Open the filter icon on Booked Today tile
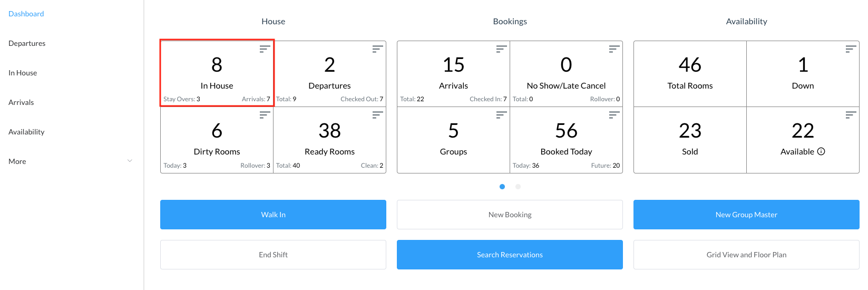868x290 pixels. coord(614,115)
